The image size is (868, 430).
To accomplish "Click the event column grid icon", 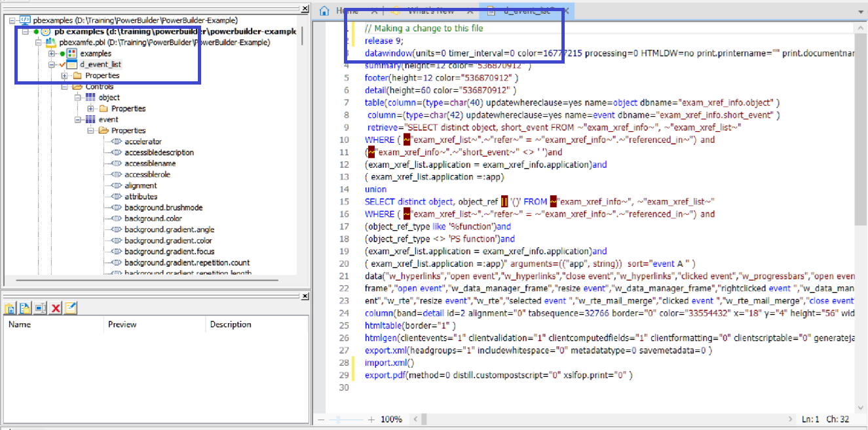I will click(90, 119).
